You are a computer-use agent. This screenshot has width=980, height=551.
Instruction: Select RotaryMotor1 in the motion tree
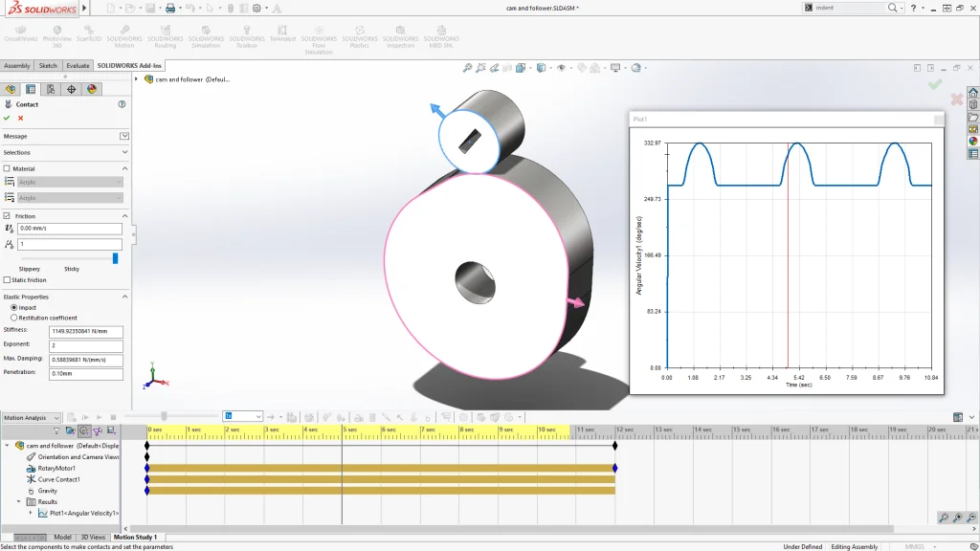[x=56, y=468]
